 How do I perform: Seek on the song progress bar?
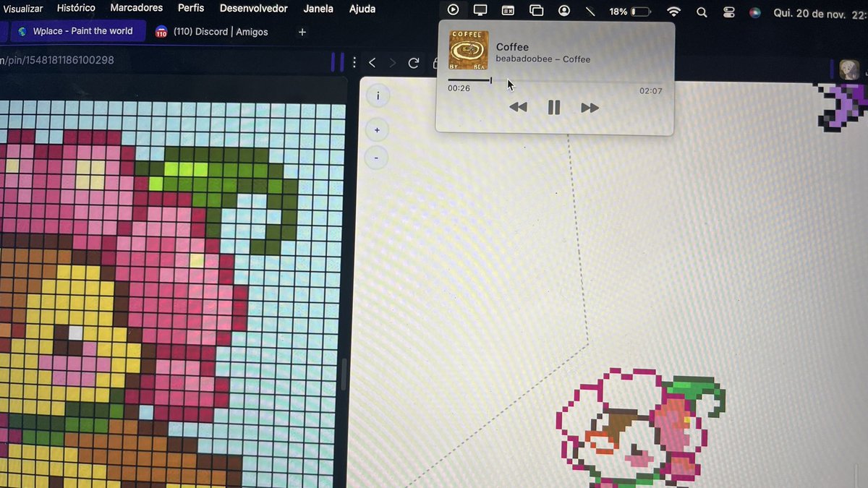555,80
